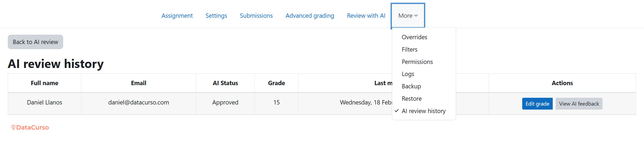Open View AI feedback for Daniel Llanos

(x=579, y=104)
